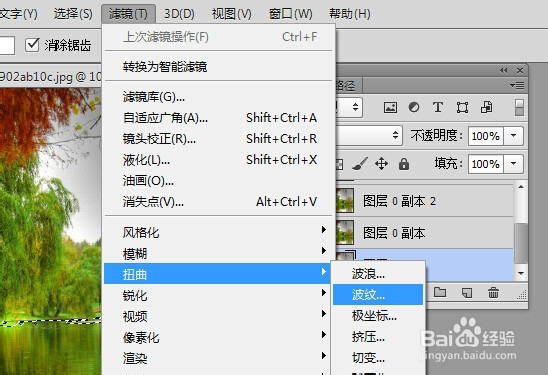Open 镜头校正(R)... filter
Image resolution: width=548 pixels, height=375 pixels.
[x=218, y=139]
